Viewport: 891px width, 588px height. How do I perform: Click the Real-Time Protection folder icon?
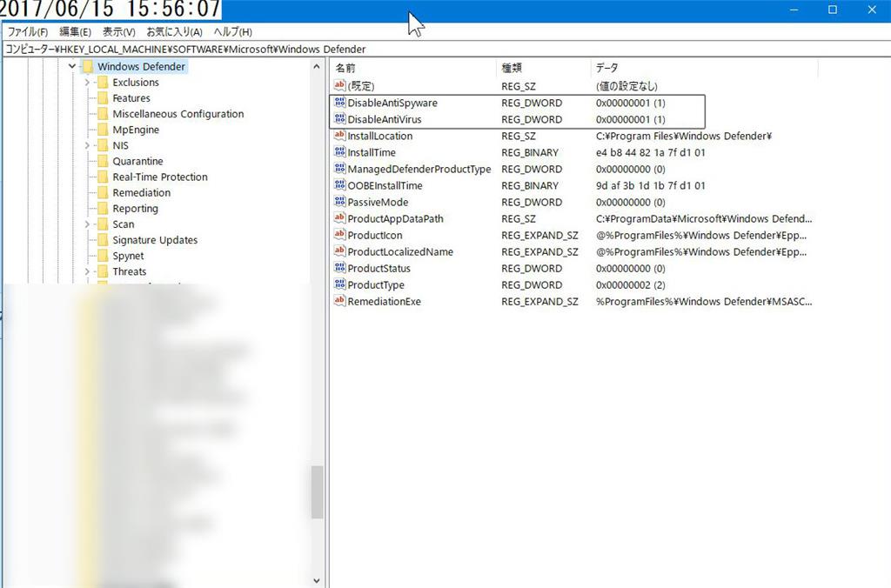tap(103, 177)
